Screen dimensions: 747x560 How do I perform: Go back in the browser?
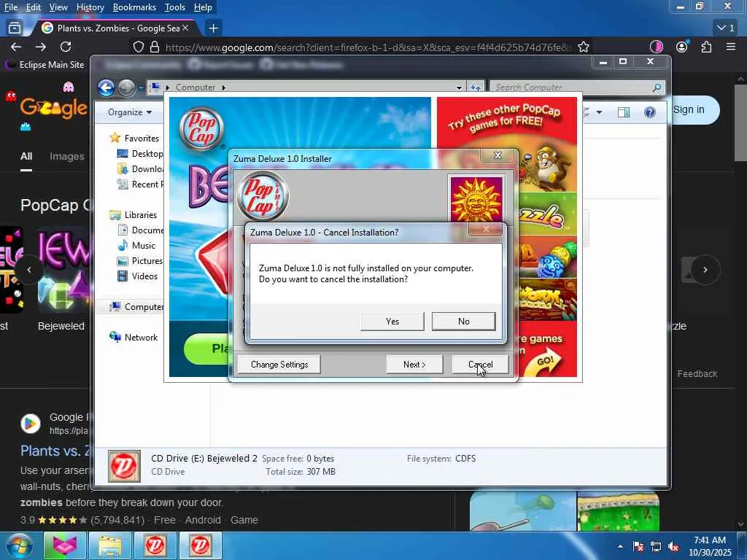[16, 47]
